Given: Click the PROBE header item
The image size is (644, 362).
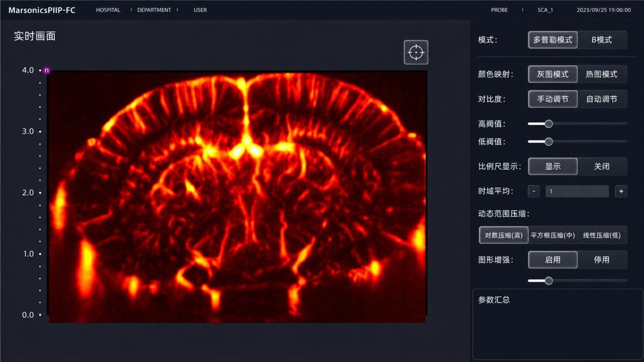Looking at the screenshot, I should click(499, 10).
